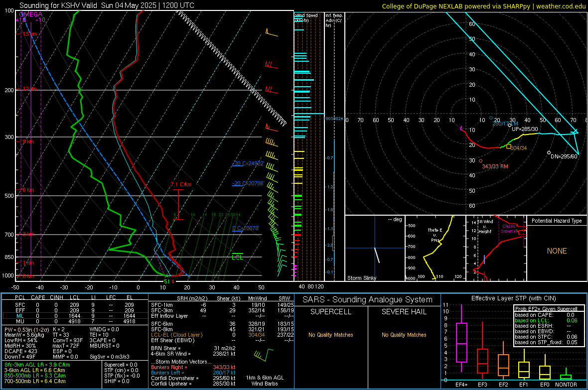This screenshot has height=390, width=588.
Task: Click the -20 C=20786' height label
Action: click(x=248, y=183)
